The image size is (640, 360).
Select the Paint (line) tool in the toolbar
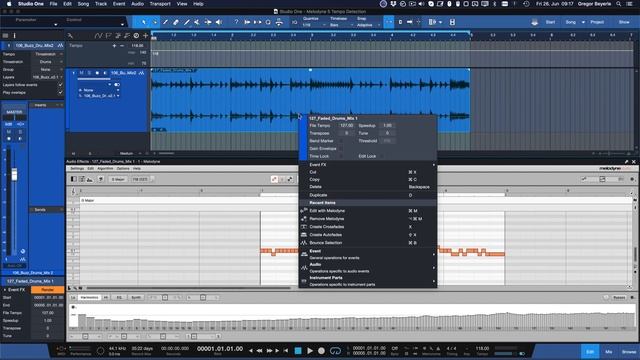[187, 22]
